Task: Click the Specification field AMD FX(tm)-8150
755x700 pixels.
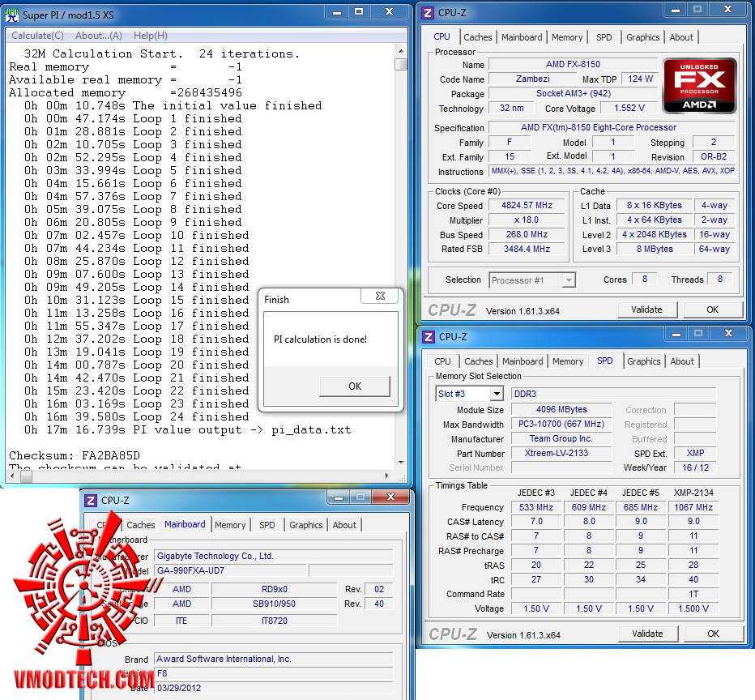Action: point(612,127)
